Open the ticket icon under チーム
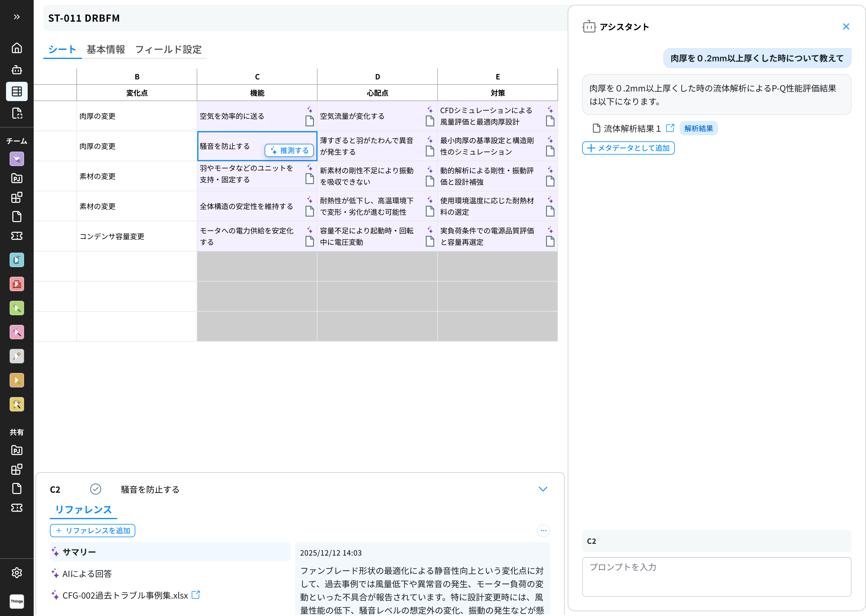866x616 pixels. (17, 236)
